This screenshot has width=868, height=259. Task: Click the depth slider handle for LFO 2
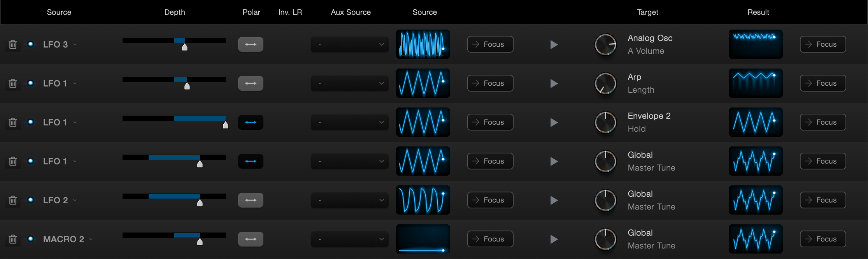200,203
